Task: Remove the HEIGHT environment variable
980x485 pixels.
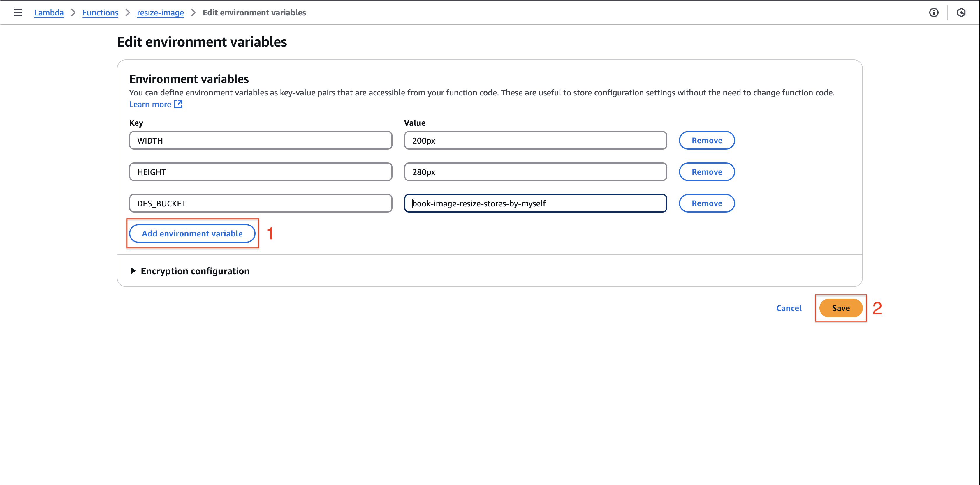Action: tap(707, 172)
